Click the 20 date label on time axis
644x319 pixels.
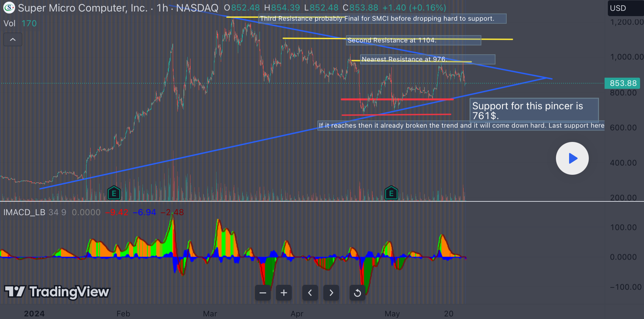pyautogui.click(x=449, y=314)
